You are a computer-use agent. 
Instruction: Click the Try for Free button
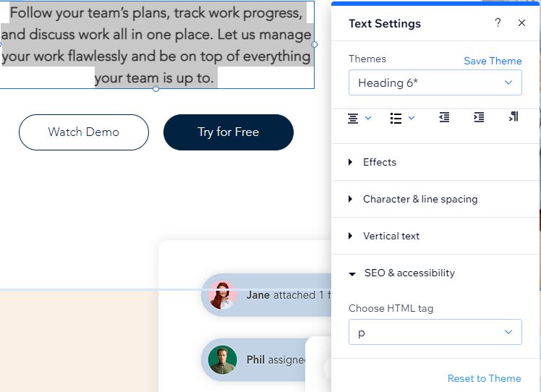coord(229,132)
